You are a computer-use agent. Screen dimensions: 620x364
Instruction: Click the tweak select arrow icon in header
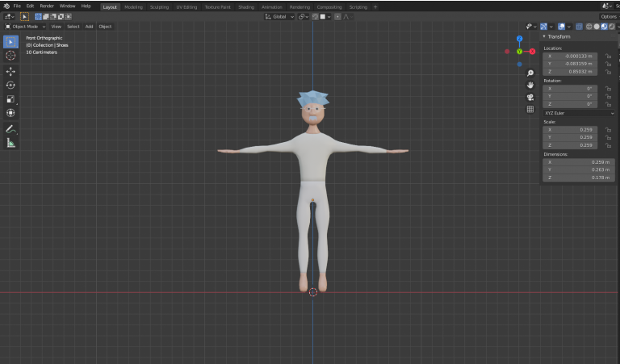coord(24,17)
